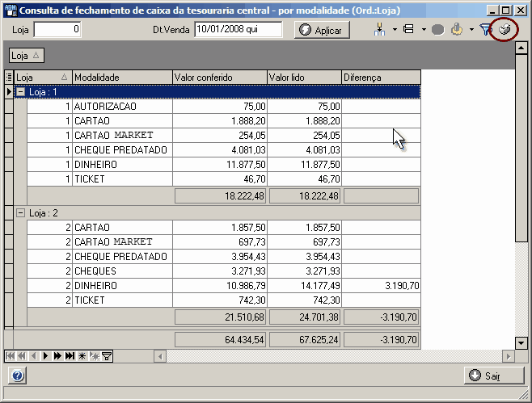
Task: Click the stamp tool icon
Action: tap(457, 30)
